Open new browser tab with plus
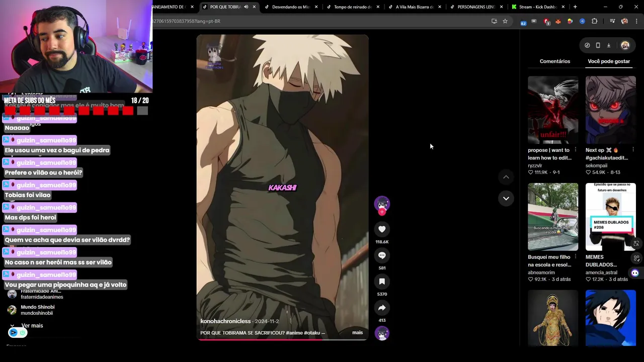 pos(575,7)
